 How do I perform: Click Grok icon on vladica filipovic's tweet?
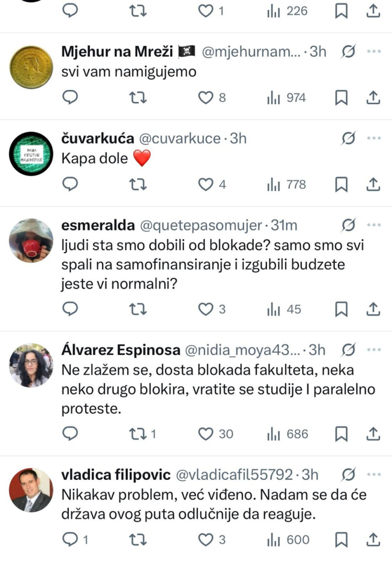[x=348, y=475]
